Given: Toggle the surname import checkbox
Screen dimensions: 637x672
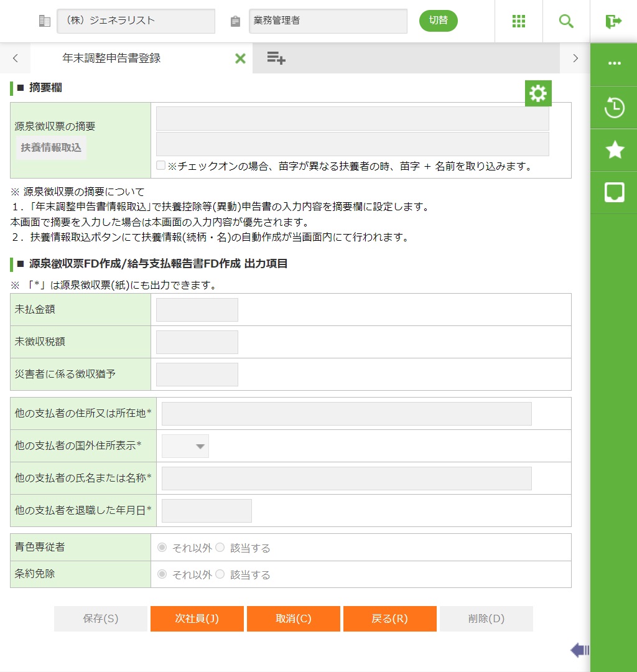Looking at the screenshot, I should click(161, 166).
